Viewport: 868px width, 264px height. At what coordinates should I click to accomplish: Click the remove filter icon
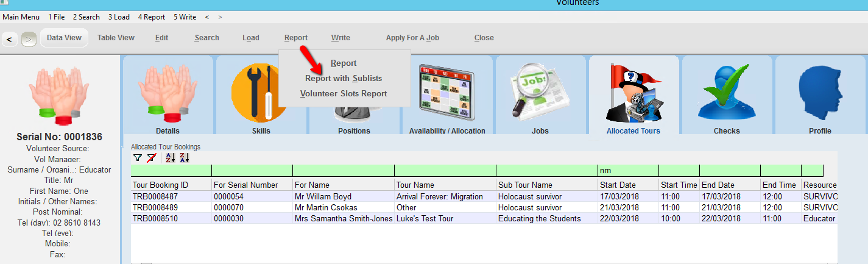click(x=150, y=158)
